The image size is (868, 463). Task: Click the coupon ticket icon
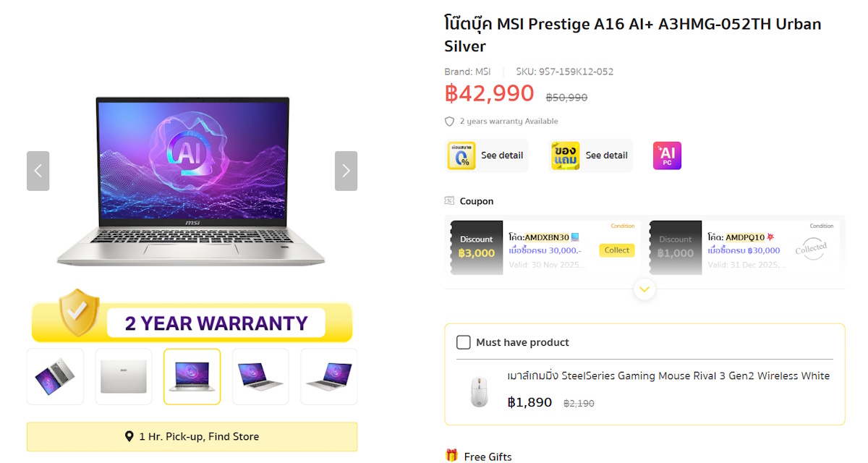point(450,201)
